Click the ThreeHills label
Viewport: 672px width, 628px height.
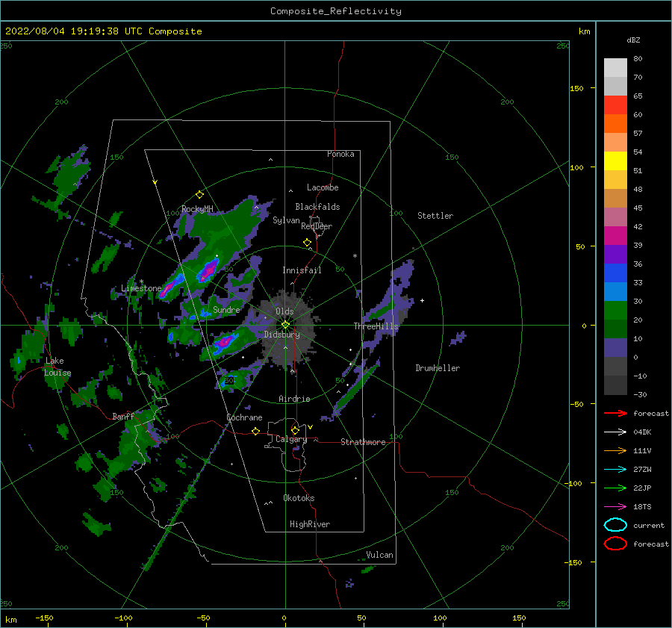pos(376,326)
